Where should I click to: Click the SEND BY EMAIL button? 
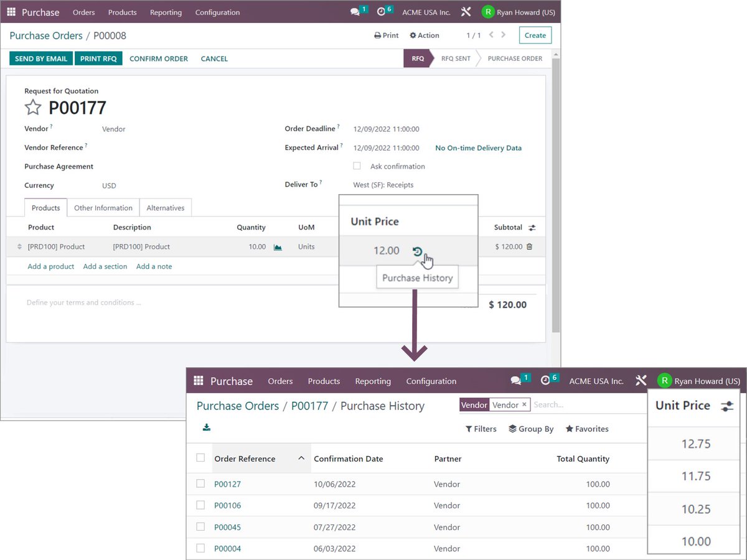tap(40, 58)
